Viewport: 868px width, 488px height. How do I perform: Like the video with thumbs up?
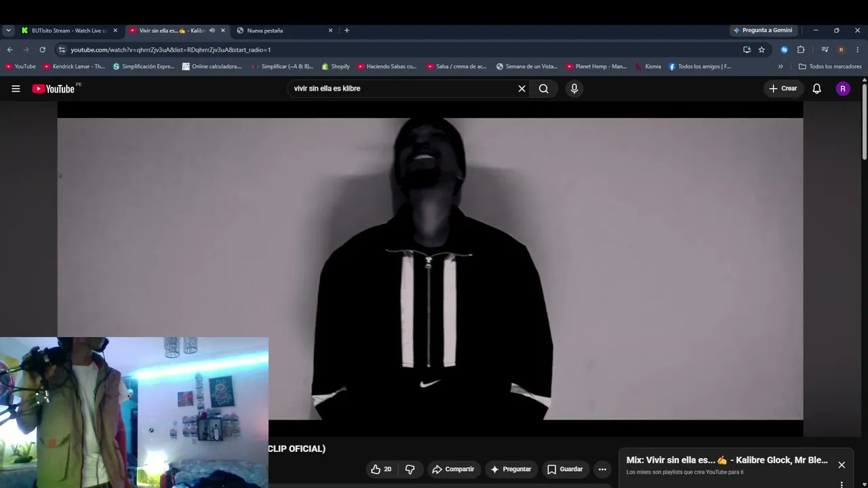[380, 469]
